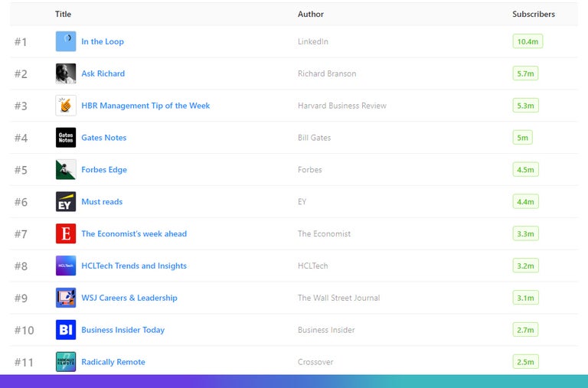The image size is (588, 388).
Task: Click The Wall Street Journal author cell
Action: click(x=338, y=298)
